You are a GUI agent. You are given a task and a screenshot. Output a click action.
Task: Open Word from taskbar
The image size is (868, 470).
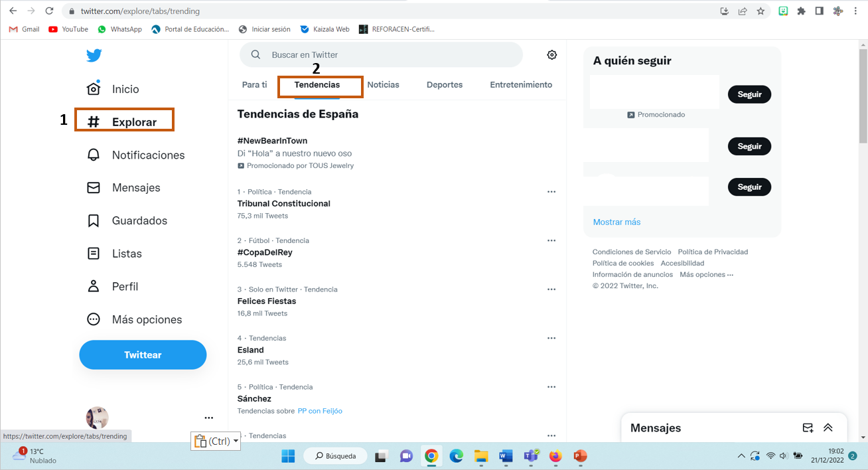pos(506,456)
